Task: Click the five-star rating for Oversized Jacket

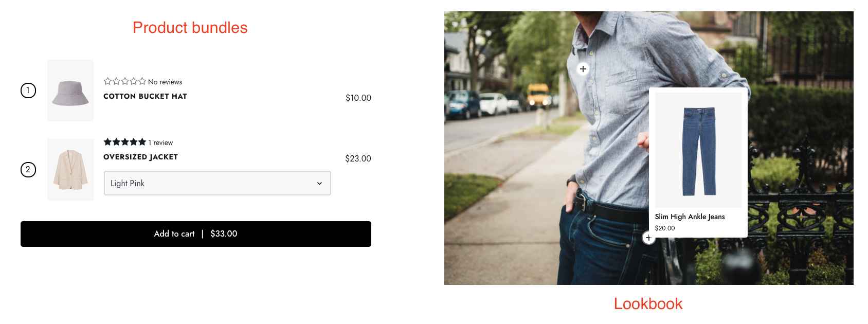Action: (125, 142)
